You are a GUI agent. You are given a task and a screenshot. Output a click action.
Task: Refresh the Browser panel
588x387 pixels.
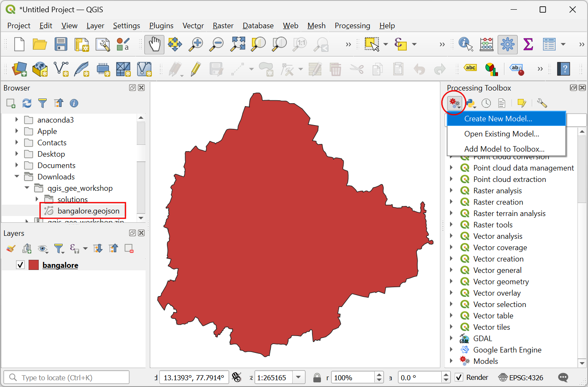[x=27, y=103]
